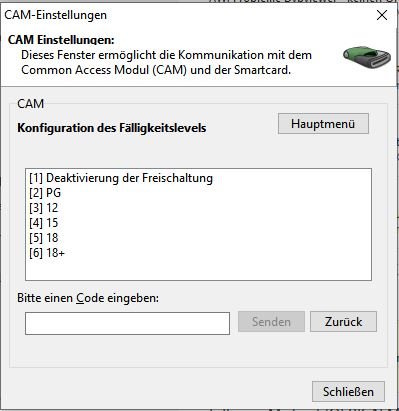This screenshot has width=399, height=411.
Task: Close the CAM-Einstellungen dialog with X
Action: click(382, 15)
